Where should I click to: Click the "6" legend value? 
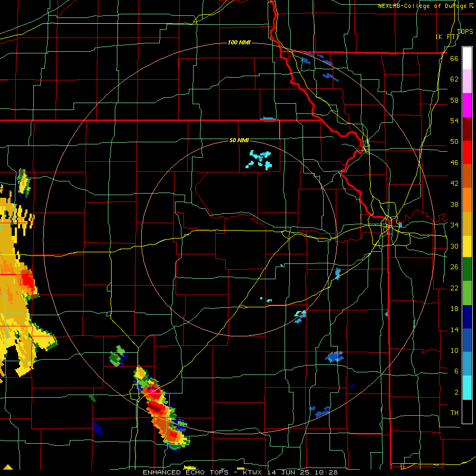(456, 371)
